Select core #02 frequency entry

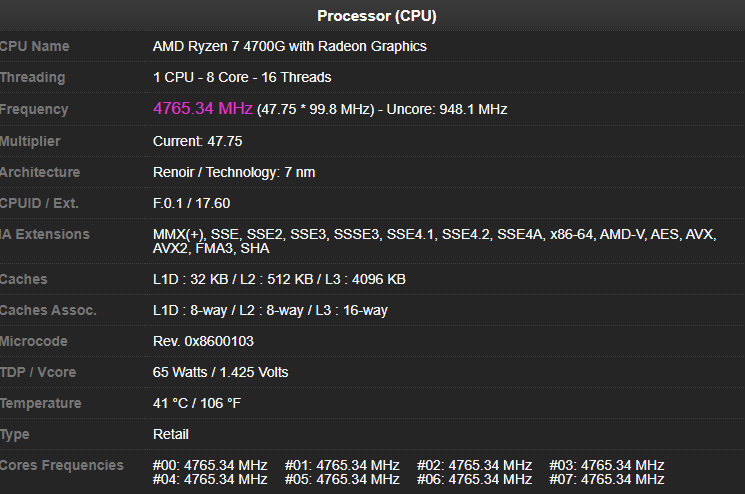(x=475, y=465)
